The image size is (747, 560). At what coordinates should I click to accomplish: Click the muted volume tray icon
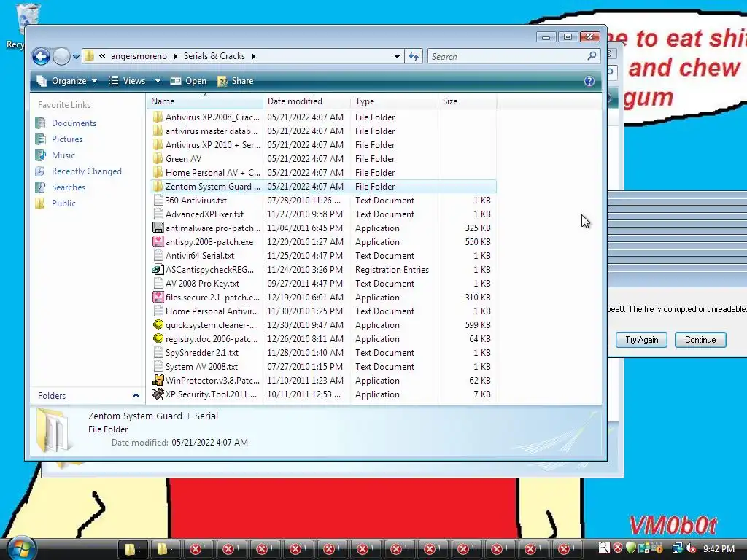(x=691, y=549)
